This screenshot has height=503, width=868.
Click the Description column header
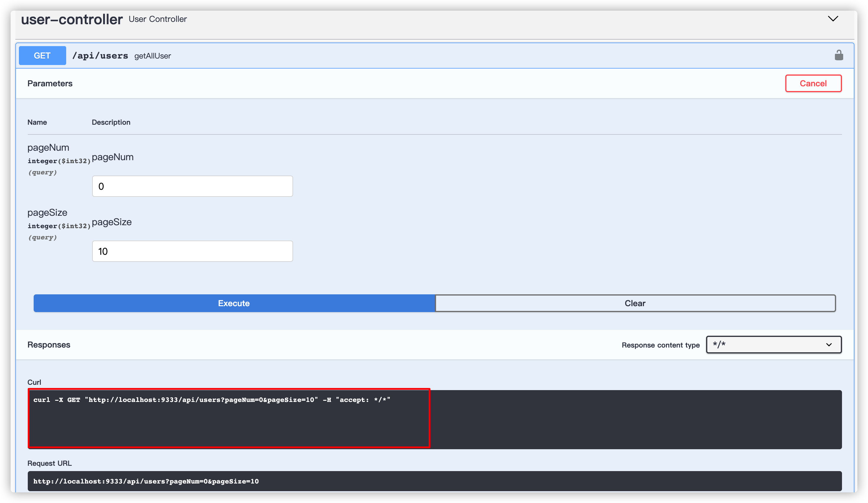click(x=111, y=122)
